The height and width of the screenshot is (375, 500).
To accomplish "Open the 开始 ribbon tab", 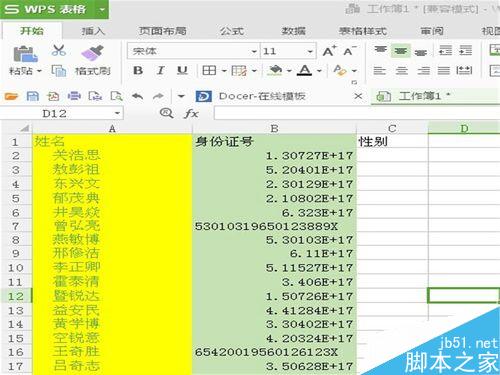I will pos(32,31).
